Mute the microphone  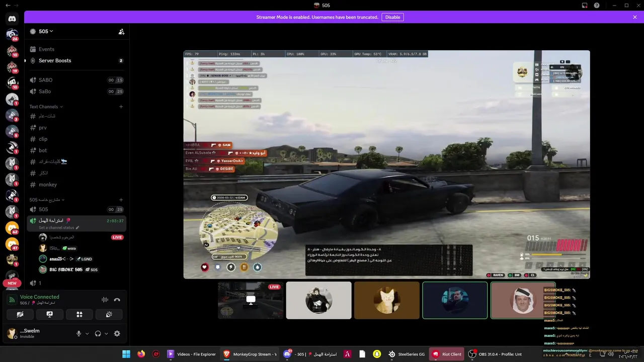click(78, 333)
